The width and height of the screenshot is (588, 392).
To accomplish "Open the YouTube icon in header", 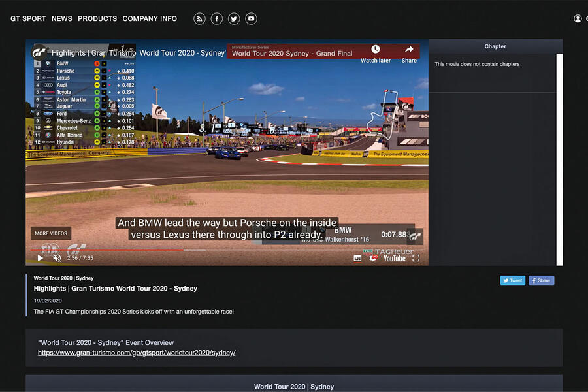I will 251,18.
